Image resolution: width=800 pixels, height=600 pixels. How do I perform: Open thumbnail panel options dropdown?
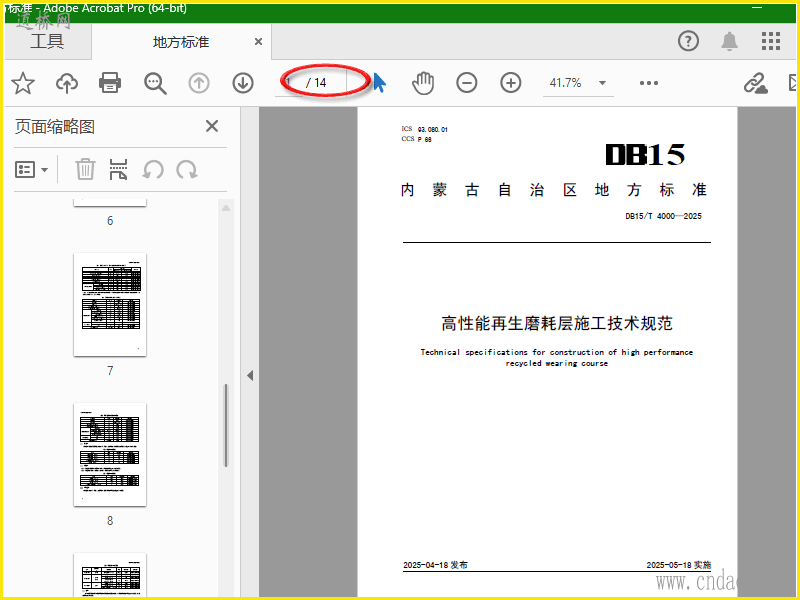tap(31, 169)
